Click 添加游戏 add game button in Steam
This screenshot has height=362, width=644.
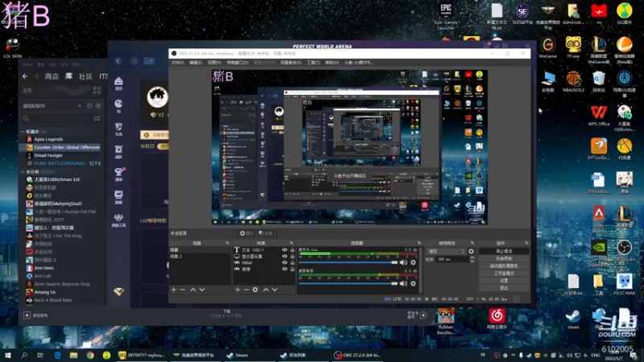pyautogui.click(x=35, y=315)
